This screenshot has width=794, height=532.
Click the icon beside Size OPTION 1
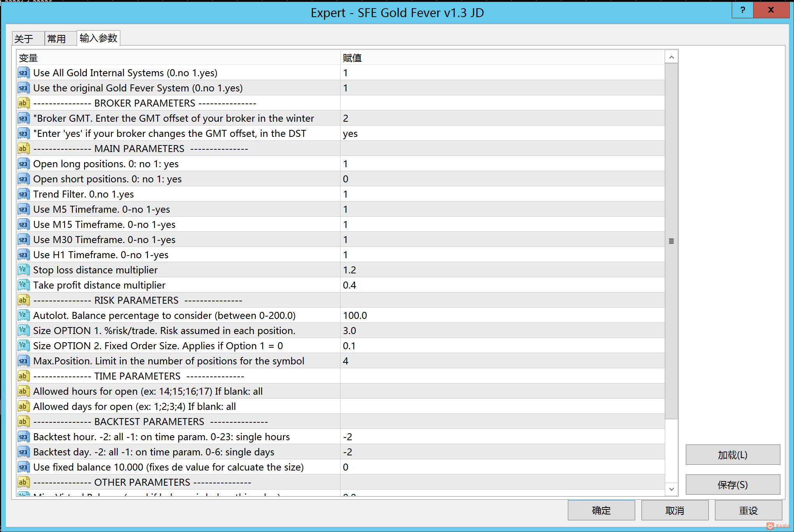tap(23, 331)
